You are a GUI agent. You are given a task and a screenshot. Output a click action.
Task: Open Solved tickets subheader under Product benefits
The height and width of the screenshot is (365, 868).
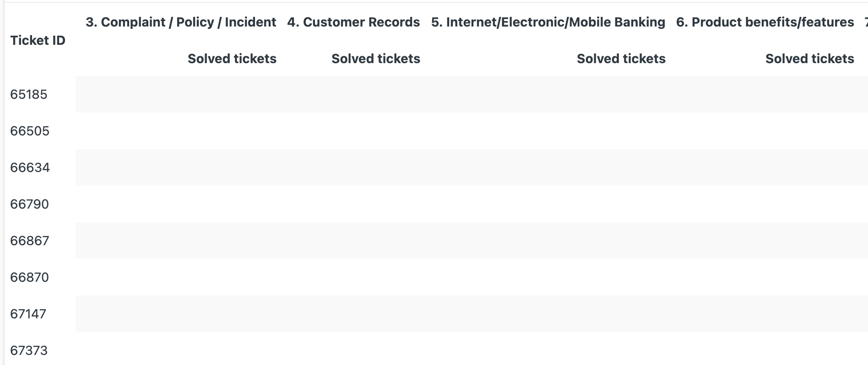810,59
